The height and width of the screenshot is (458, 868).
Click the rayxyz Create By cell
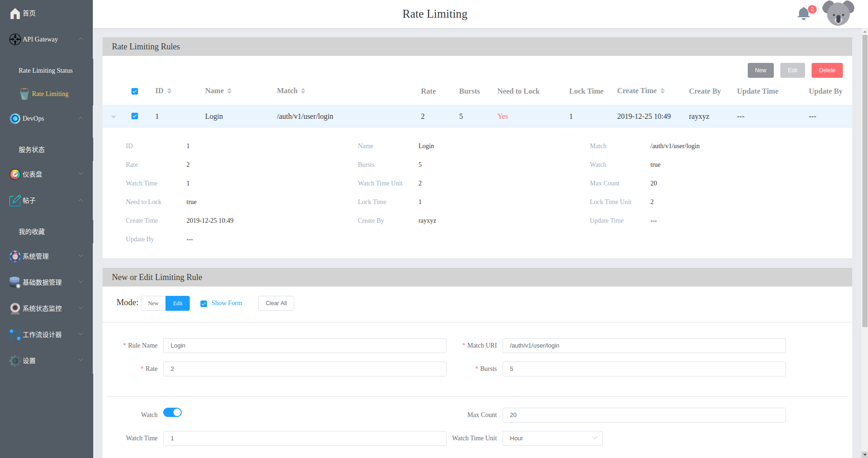tap(699, 116)
